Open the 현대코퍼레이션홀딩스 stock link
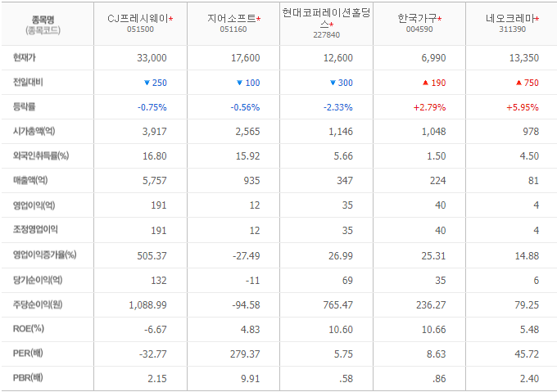 coord(326,19)
